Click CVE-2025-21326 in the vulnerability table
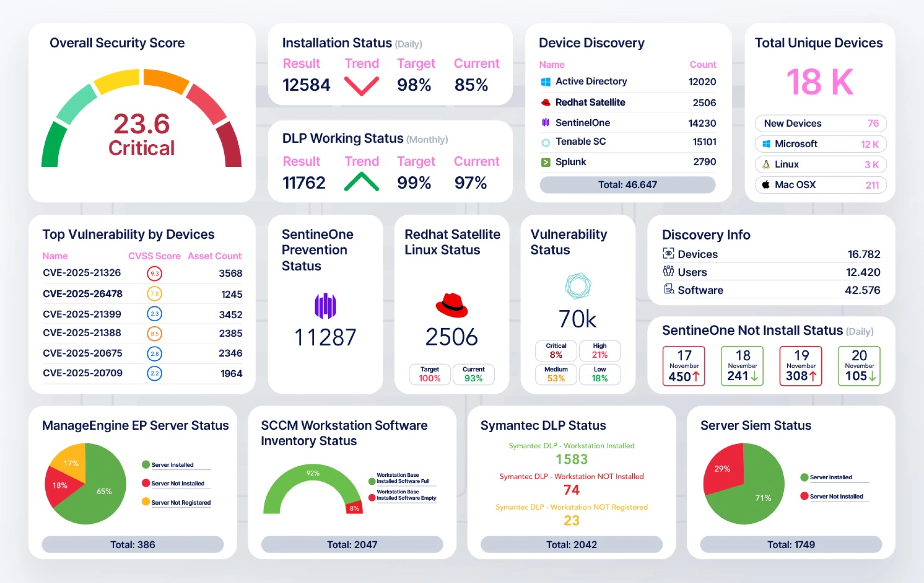Screen dimensions: 924x583 pos(82,273)
